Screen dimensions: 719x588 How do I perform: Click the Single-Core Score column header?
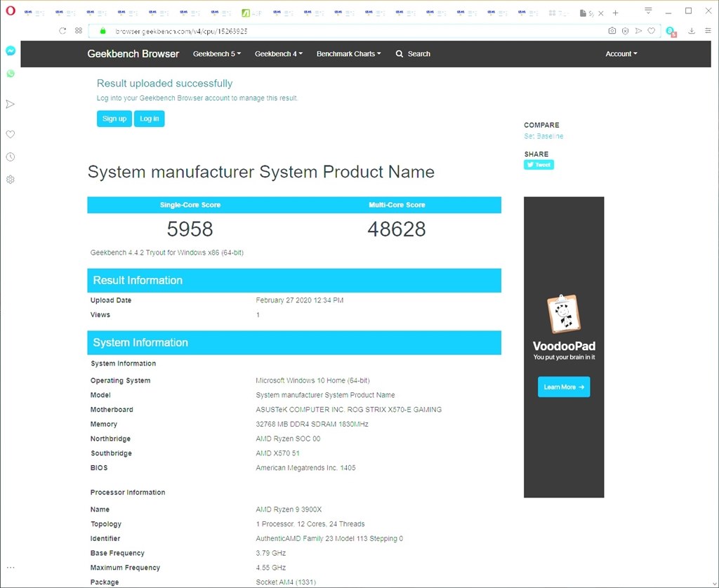(x=190, y=205)
